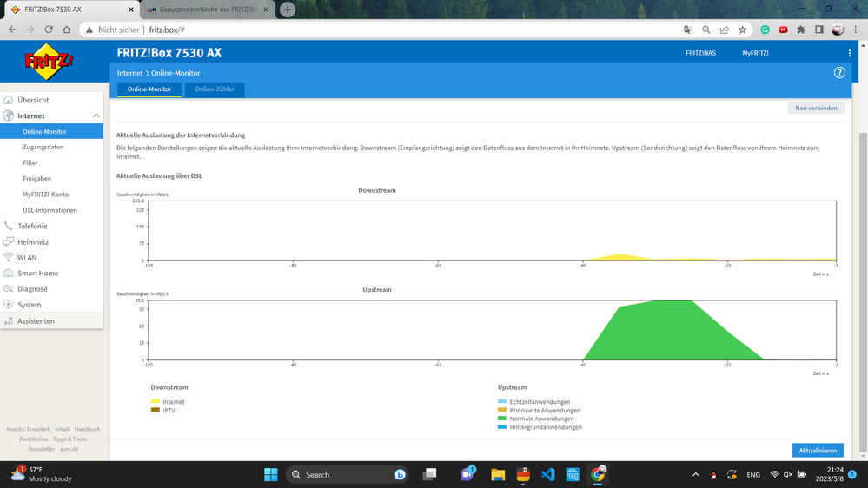Open Windows Start menu

coord(271,475)
